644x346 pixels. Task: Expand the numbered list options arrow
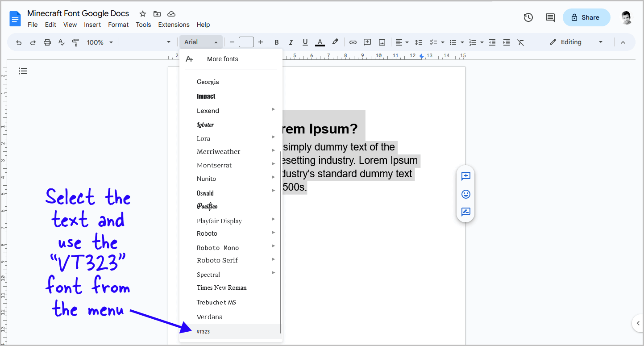click(482, 42)
